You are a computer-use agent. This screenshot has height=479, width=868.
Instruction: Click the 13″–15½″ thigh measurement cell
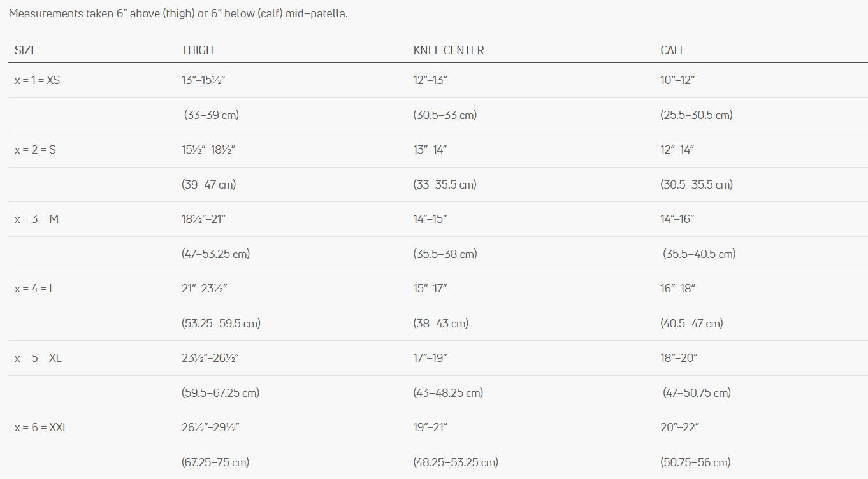204,80
